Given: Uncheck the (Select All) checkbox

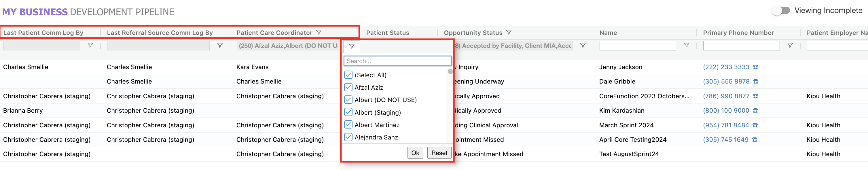Looking at the screenshot, I should tap(348, 75).
